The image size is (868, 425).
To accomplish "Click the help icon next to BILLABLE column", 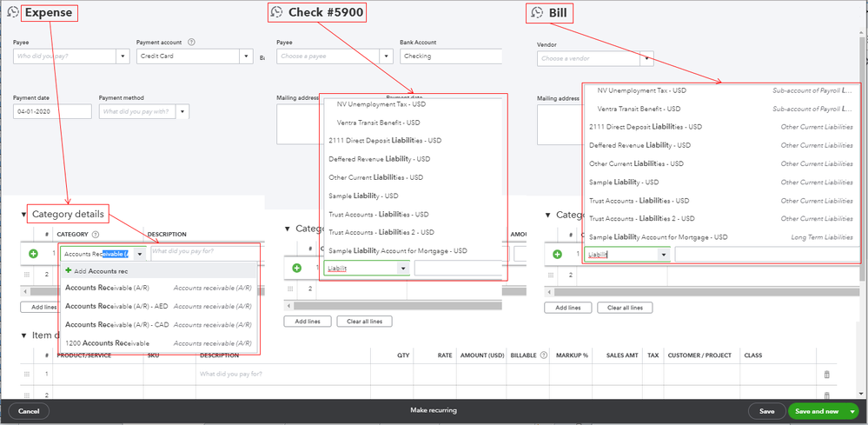I will 544,355.
